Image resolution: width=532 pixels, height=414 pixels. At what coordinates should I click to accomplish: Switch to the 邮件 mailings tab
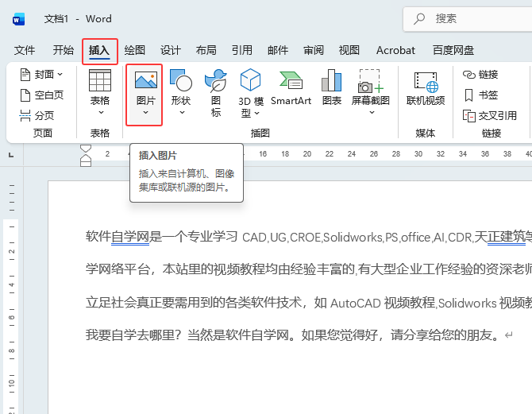coord(278,50)
